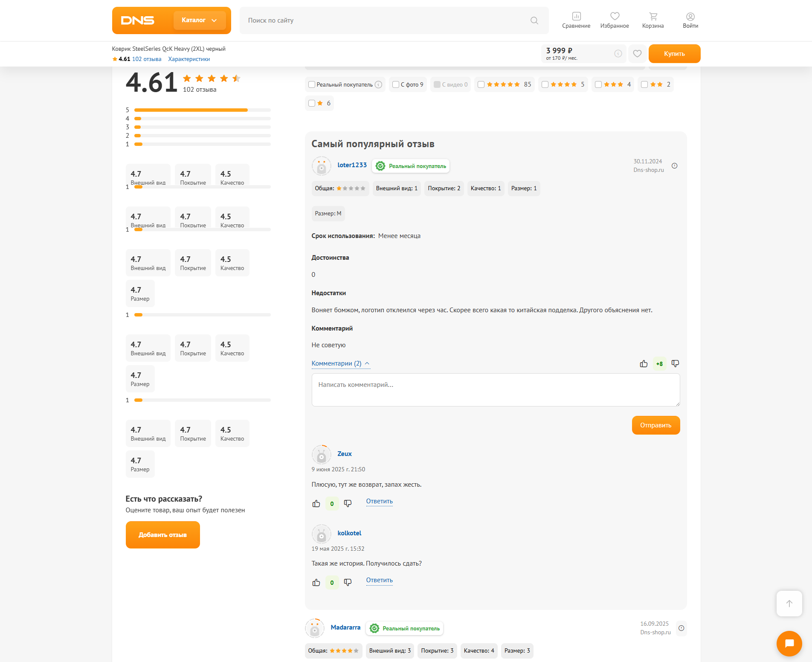The image size is (812, 662).
Task: Click Добавить отзыв button
Action: pos(163,535)
